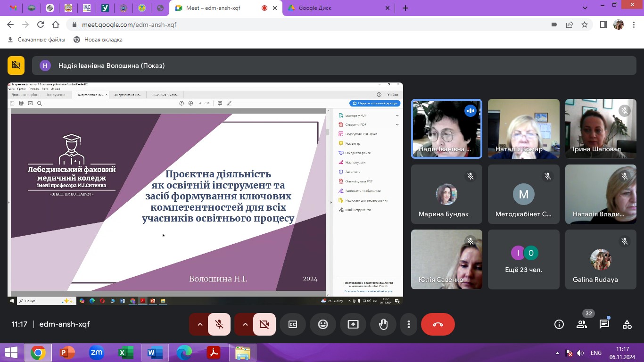Image resolution: width=644 pixels, height=362 pixels.
Task: Show the participants list
Action: pos(582,324)
